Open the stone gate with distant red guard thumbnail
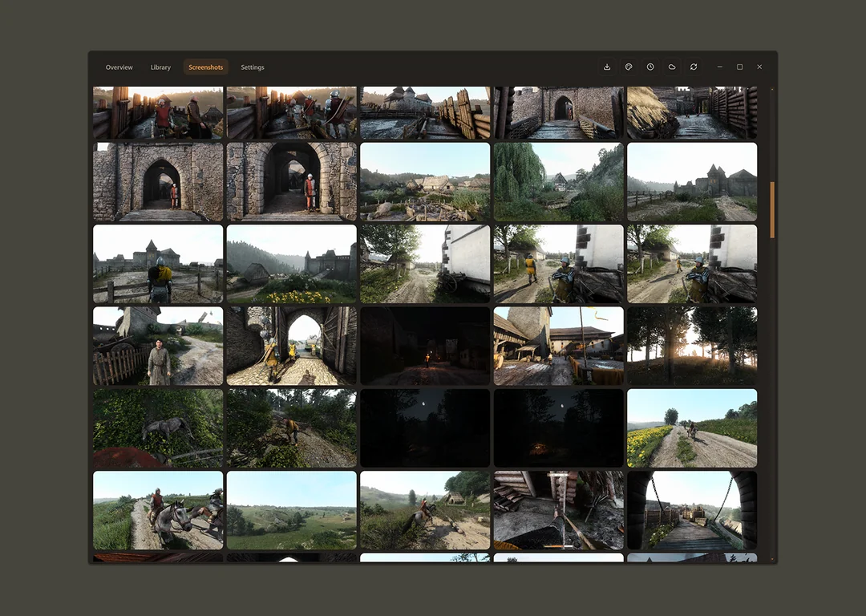This screenshot has height=616, width=866. (158, 182)
